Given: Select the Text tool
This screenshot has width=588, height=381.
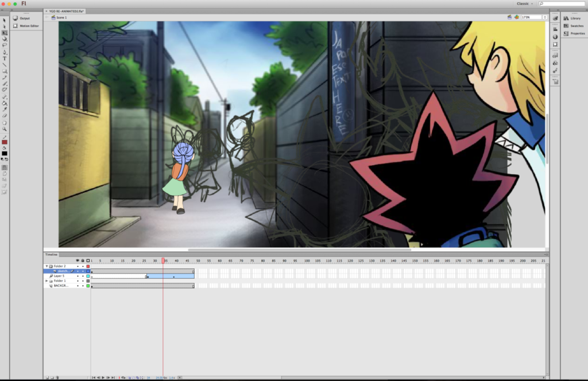Looking at the screenshot, I should pyautogui.click(x=5, y=59).
